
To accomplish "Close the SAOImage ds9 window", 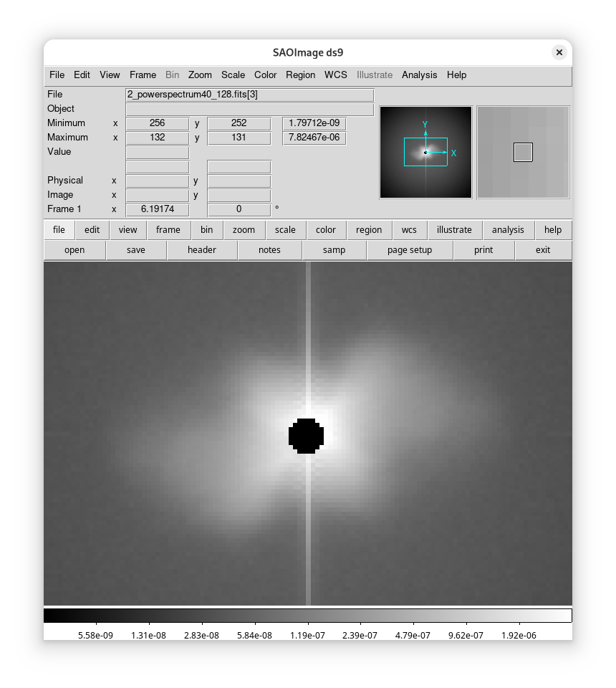I will tap(559, 52).
